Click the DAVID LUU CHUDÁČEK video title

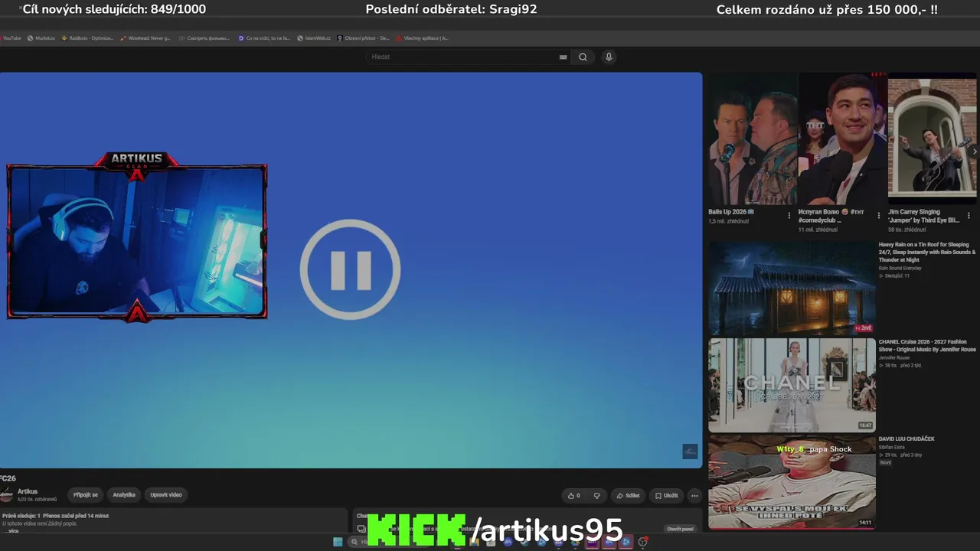coord(906,439)
